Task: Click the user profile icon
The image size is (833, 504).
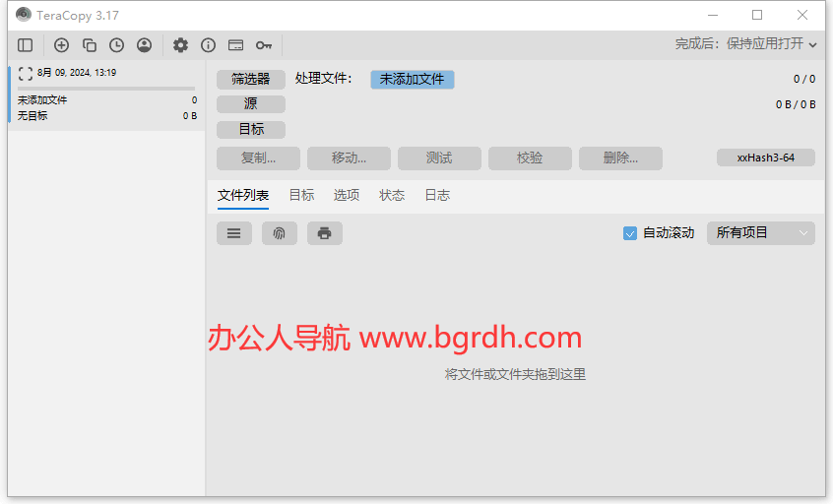Action: 145,44
